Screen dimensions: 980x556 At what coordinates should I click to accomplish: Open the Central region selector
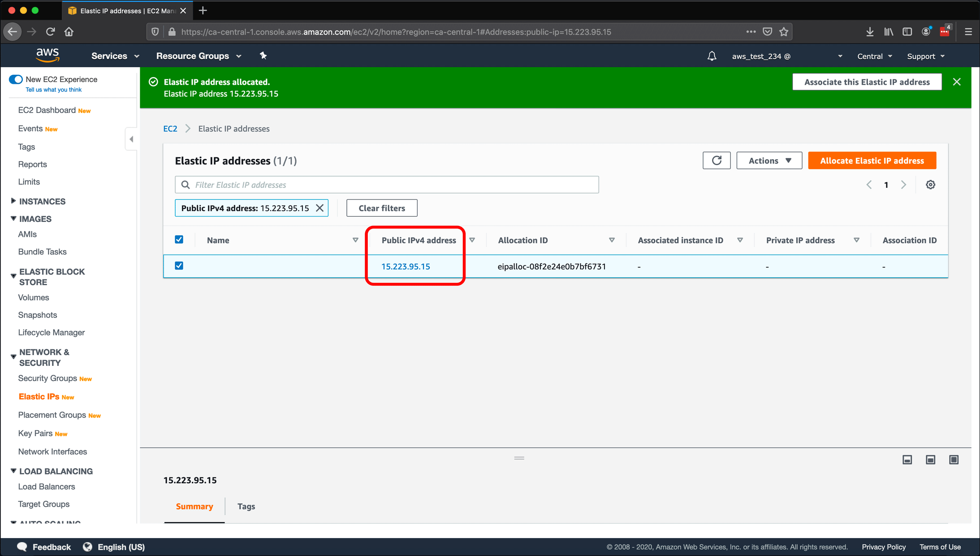point(874,56)
